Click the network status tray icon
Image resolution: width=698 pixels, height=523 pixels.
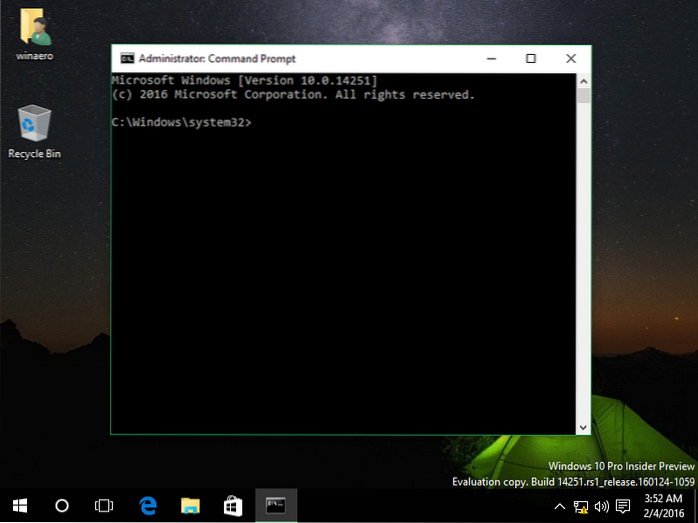tap(580, 507)
